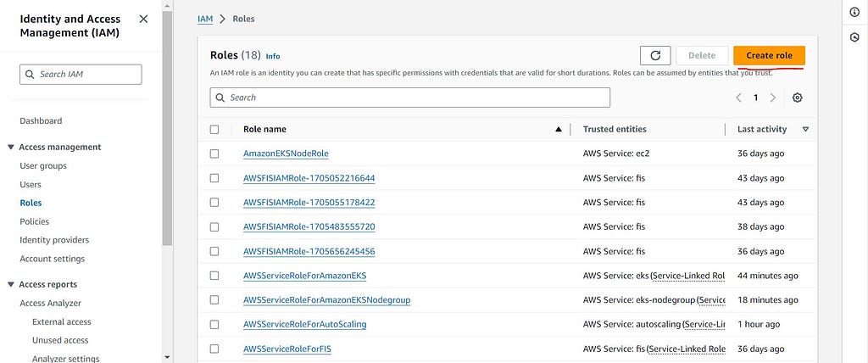Click 'AWS Service: autoscaling' cell
868x363 pixels.
click(x=654, y=324)
